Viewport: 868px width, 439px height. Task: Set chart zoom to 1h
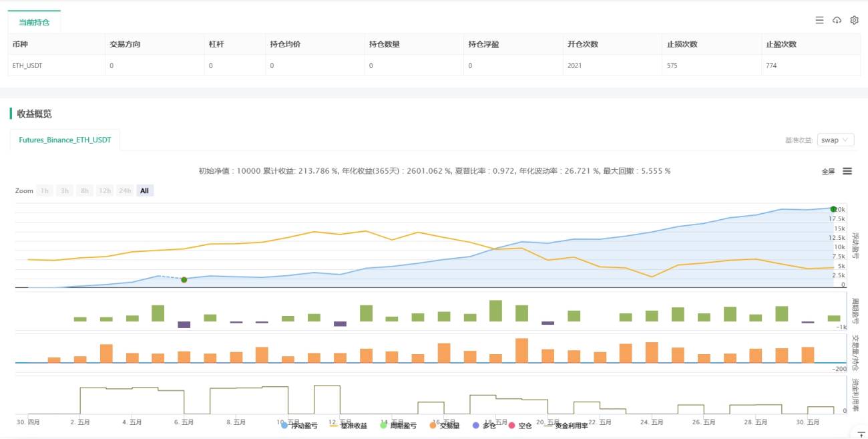[x=45, y=190]
